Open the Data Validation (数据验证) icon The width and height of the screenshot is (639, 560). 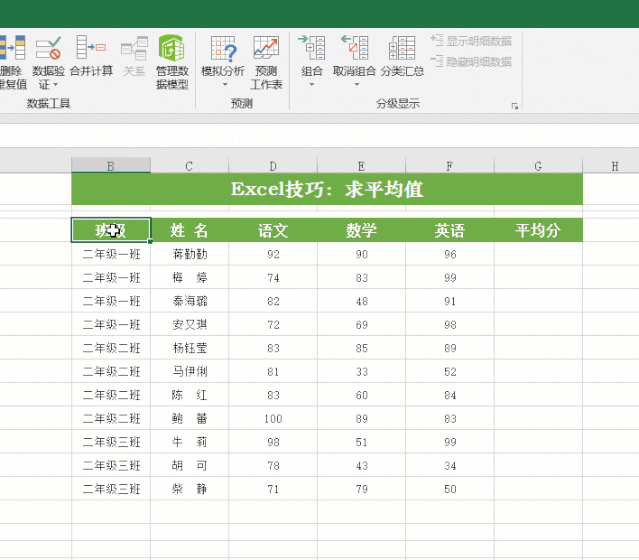[48, 48]
